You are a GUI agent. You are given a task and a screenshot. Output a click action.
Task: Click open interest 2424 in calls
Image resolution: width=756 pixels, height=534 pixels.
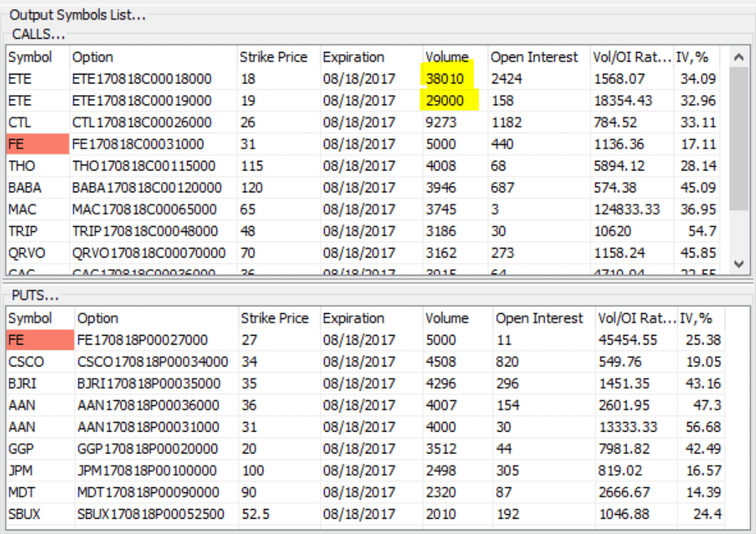coord(506,78)
